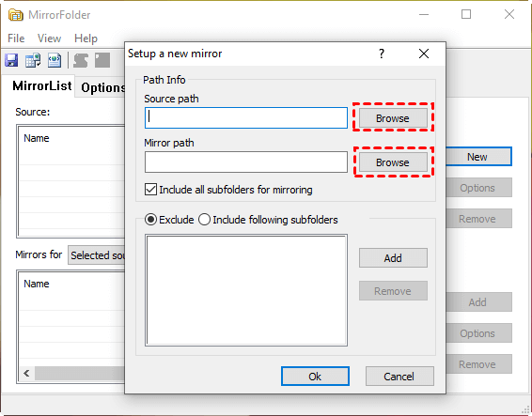Screen dimensions: 532x416
Task: Close the Setup a new mirror dialog
Action: point(424,54)
